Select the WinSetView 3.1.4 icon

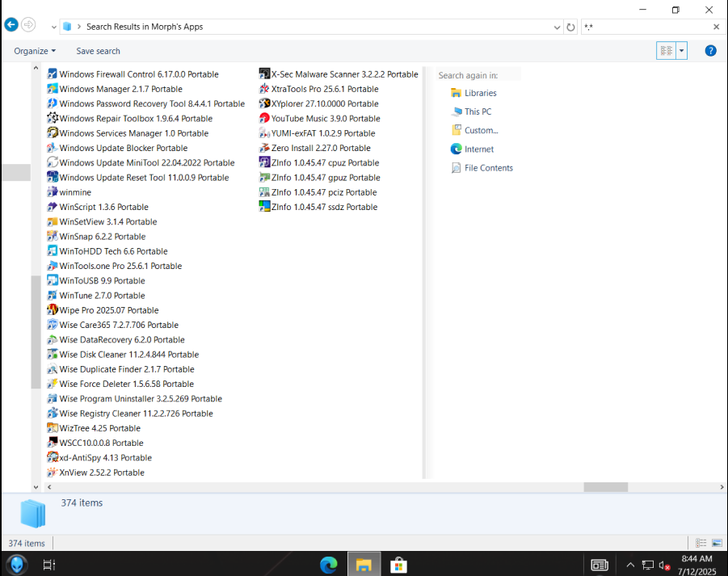53,222
